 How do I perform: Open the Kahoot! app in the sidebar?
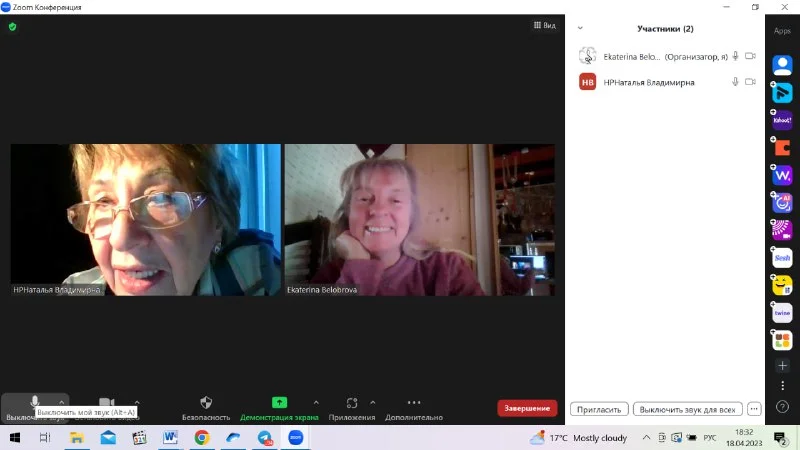click(782, 120)
